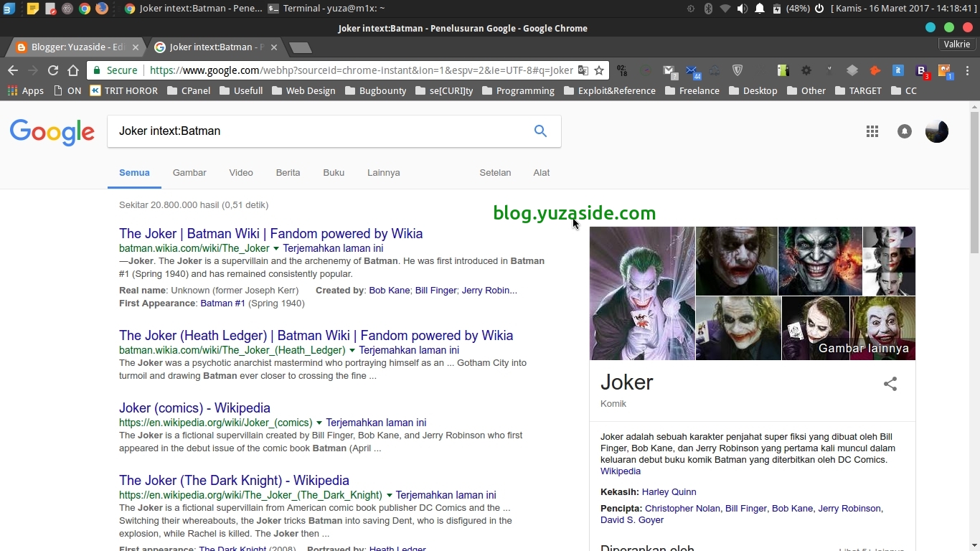Select the Buku search tab

(x=334, y=173)
